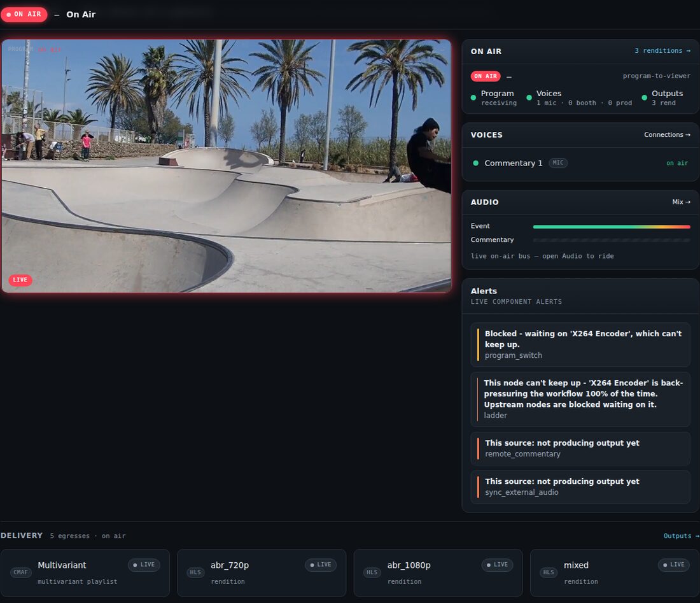Click the HLS badge on mixed
The height and width of the screenshot is (603, 700).
[549, 572]
